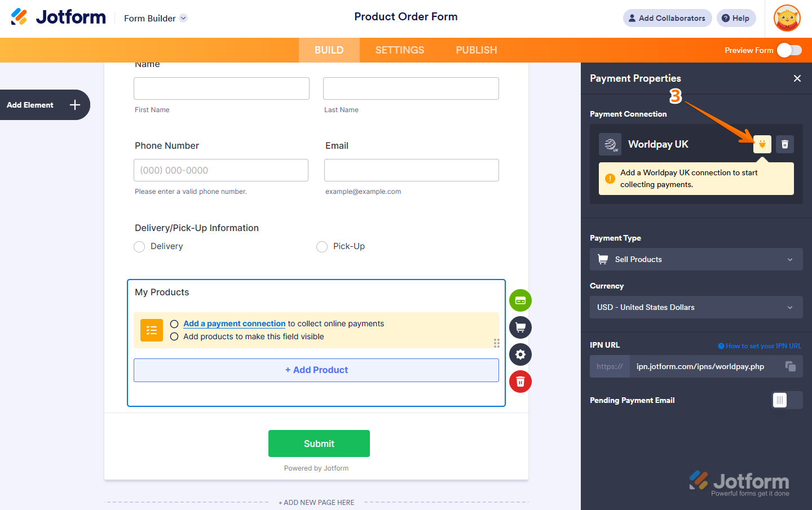Select the Delivery radio button
The height and width of the screenshot is (510, 812).
(139, 246)
